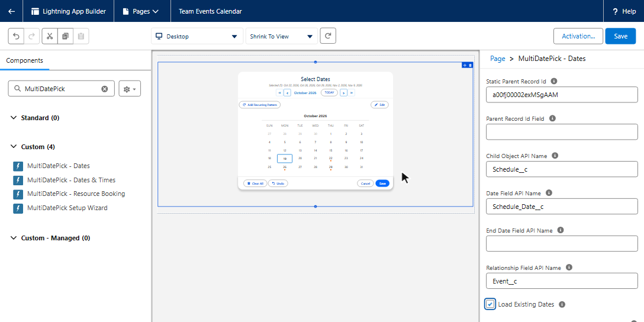This screenshot has width=644, height=322.
Task: Paste the copied component
Action: (x=81, y=36)
